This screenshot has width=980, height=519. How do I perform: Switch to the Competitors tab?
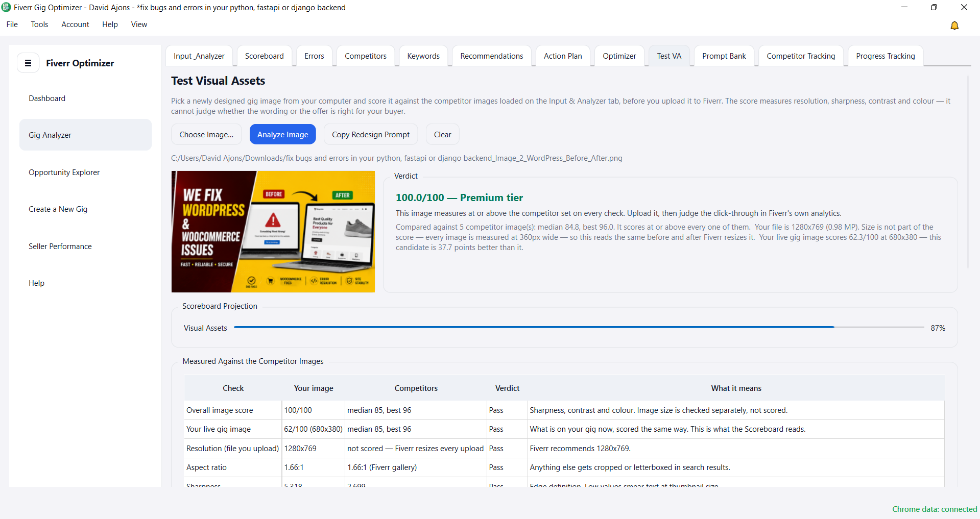point(366,56)
